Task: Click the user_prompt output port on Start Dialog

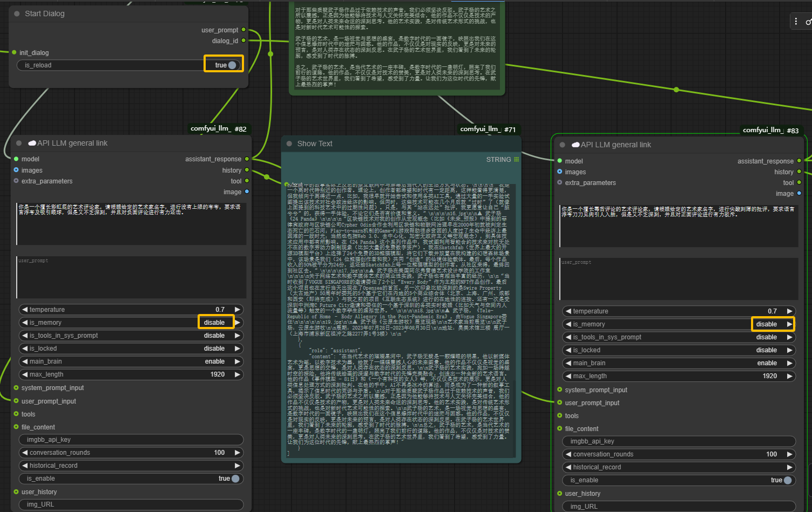Action: tap(244, 30)
